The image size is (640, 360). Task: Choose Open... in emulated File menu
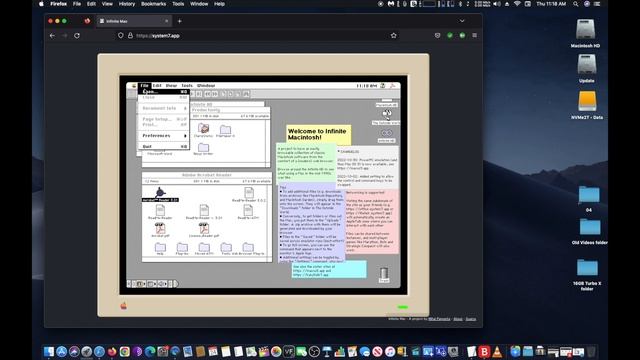click(163, 92)
